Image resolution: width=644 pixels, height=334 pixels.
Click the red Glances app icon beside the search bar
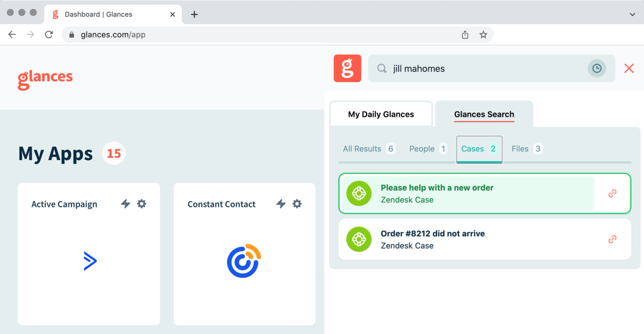pos(347,69)
